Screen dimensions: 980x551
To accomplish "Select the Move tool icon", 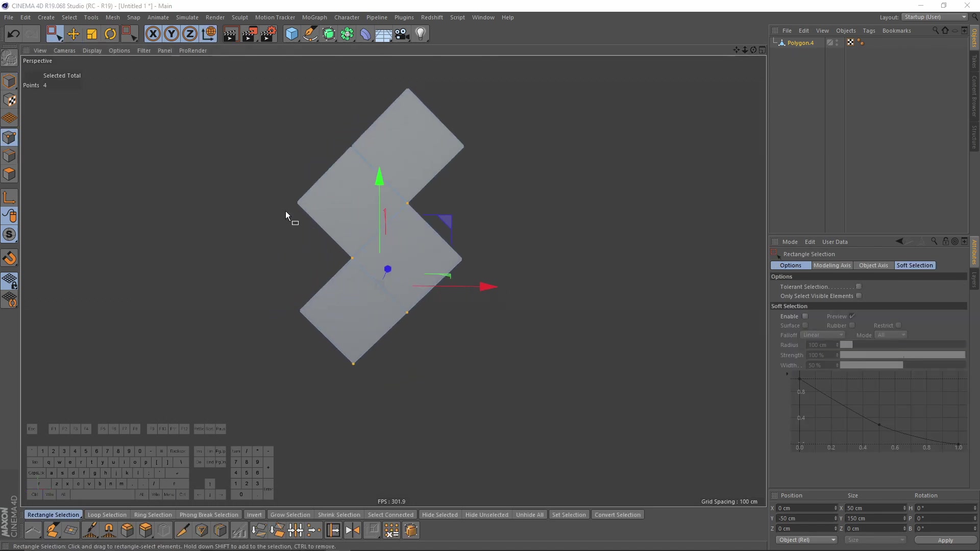I will 73,34.
